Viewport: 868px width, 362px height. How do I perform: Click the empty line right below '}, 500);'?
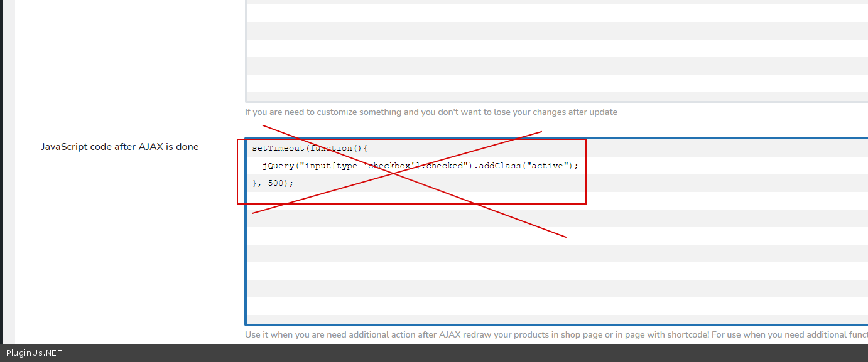[377, 201]
